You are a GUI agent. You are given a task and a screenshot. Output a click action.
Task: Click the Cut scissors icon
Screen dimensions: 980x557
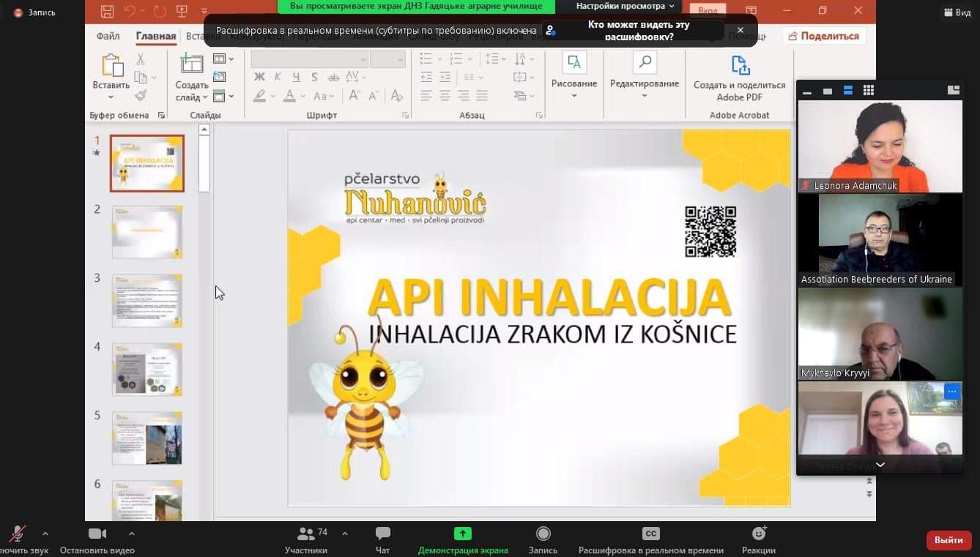tap(141, 59)
